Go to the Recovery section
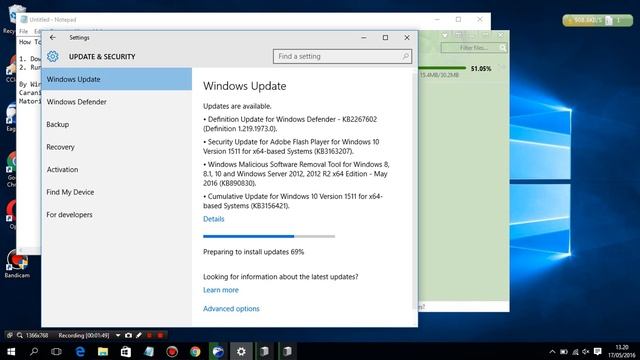The image size is (640, 360). 117,147
